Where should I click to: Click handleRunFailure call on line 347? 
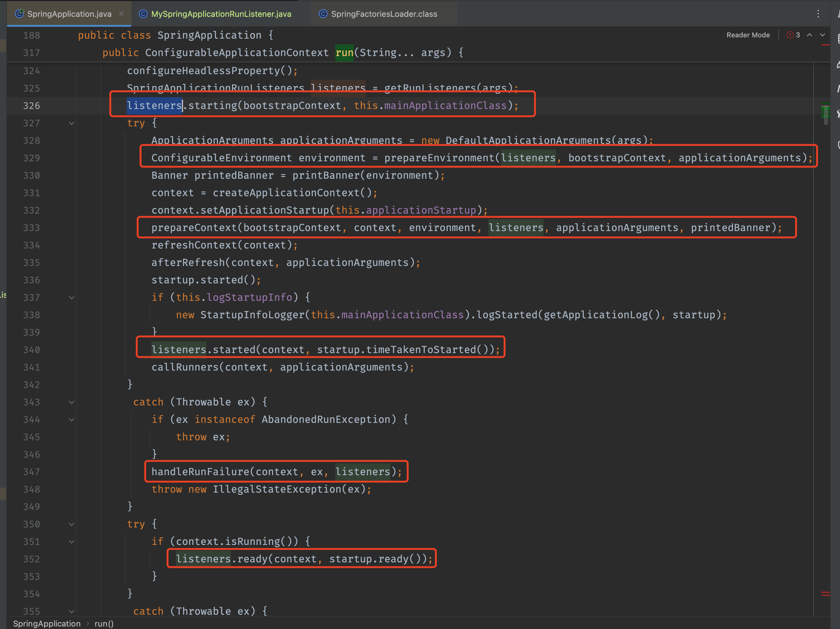coord(200,472)
